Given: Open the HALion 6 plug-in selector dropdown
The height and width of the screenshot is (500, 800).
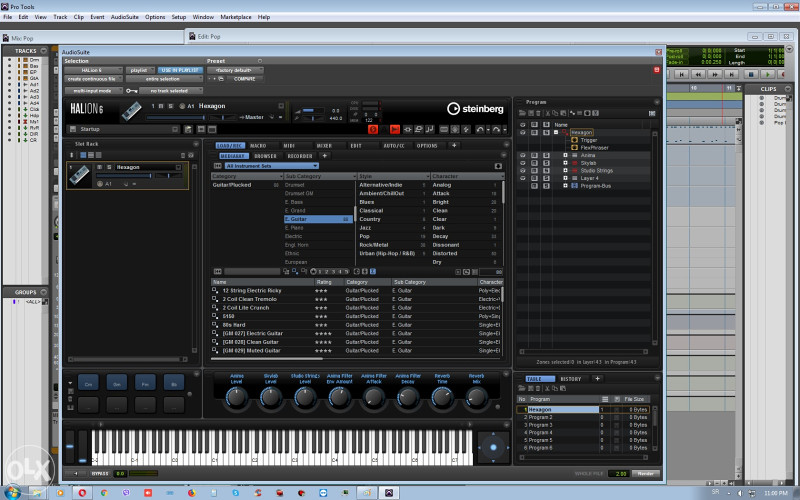Looking at the screenshot, I should 93,70.
